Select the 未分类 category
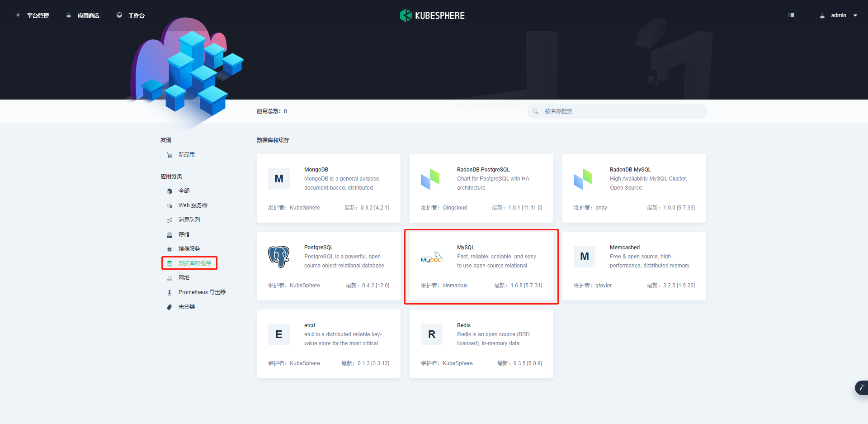The width and height of the screenshot is (868, 424). [186, 307]
